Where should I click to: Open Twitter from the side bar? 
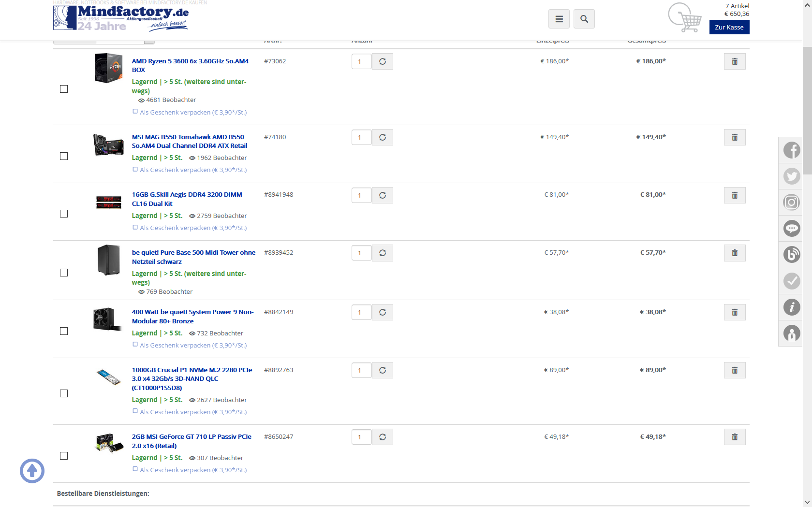point(792,176)
